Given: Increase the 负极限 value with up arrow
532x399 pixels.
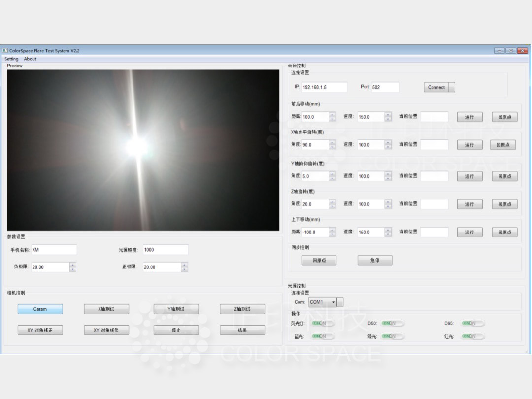Looking at the screenshot, I should pos(73,265).
